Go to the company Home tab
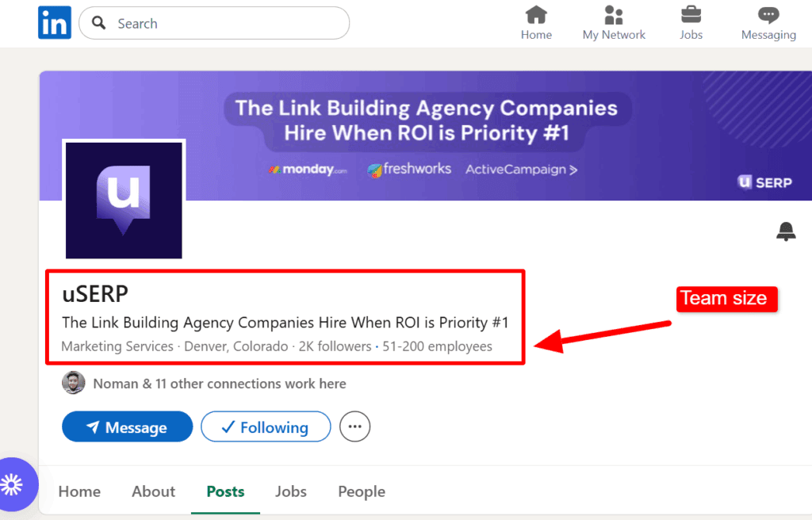This screenshot has width=812, height=520. click(x=79, y=491)
